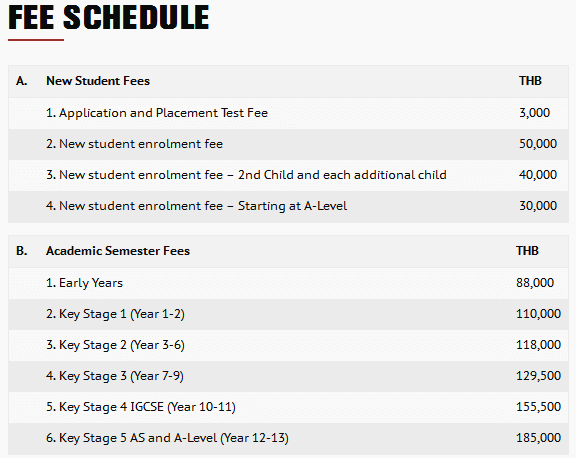Image resolution: width=576 pixels, height=458 pixels.
Task: Select the 50,000 enrolment fee amount
Action: click(538, 144)
